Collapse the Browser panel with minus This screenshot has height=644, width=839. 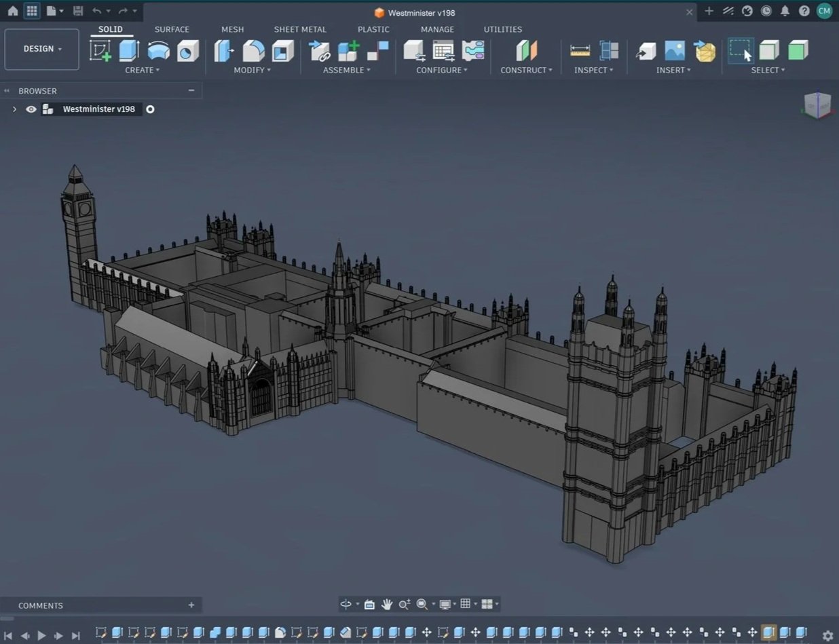point(191,90)
